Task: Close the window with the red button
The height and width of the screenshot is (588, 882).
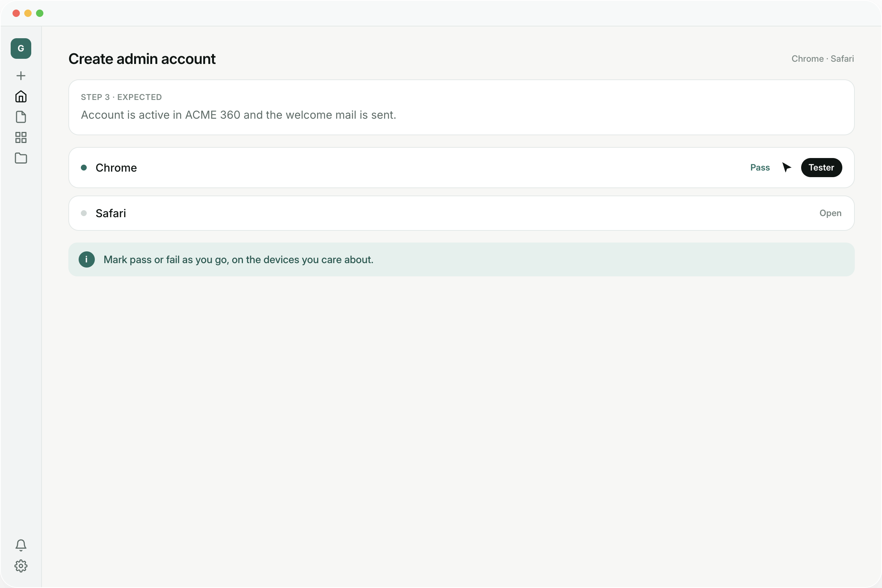Action: pyautogui.click(x=16, y=14)
